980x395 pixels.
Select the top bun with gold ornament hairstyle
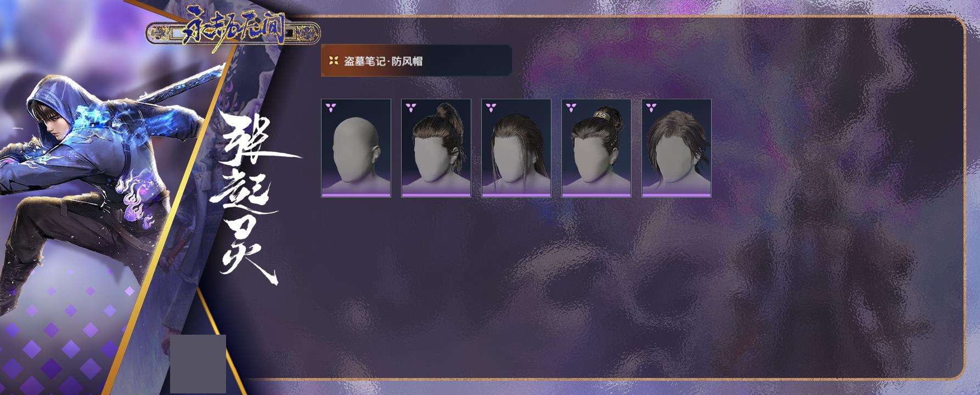coord(596,148)
